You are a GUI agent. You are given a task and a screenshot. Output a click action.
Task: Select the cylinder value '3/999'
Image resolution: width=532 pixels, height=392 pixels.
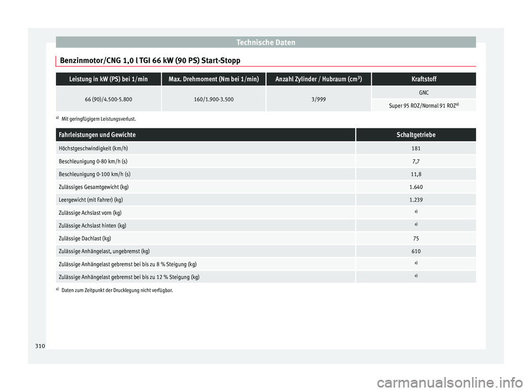(x=319, y=99)
